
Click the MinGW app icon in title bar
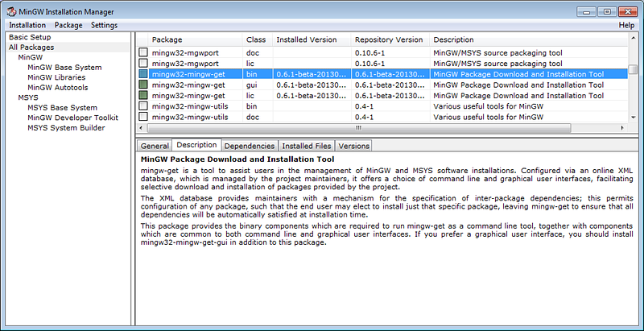[11, 11]
